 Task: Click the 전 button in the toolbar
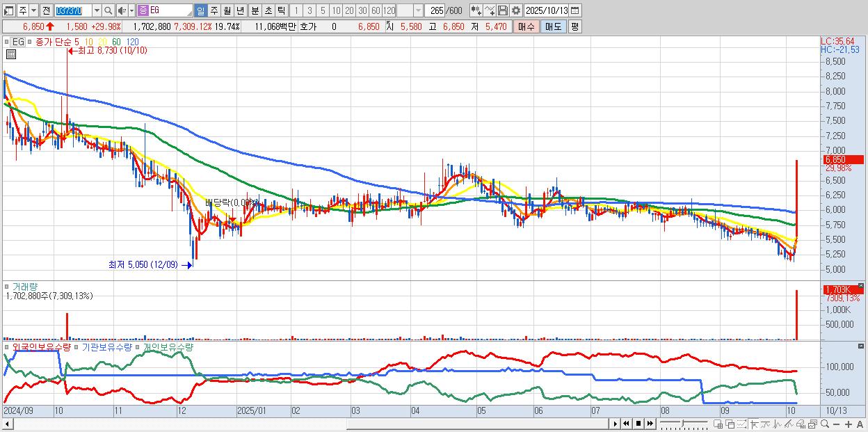46,10
